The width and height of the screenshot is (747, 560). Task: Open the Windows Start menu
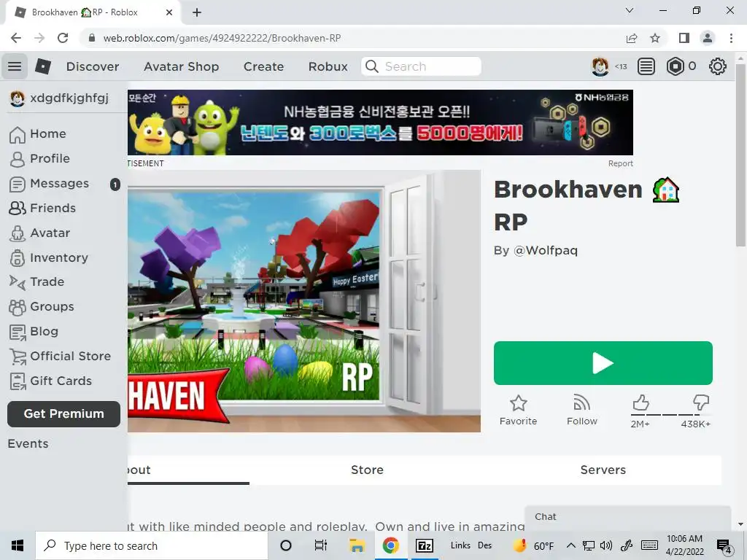tap(18, 545)
